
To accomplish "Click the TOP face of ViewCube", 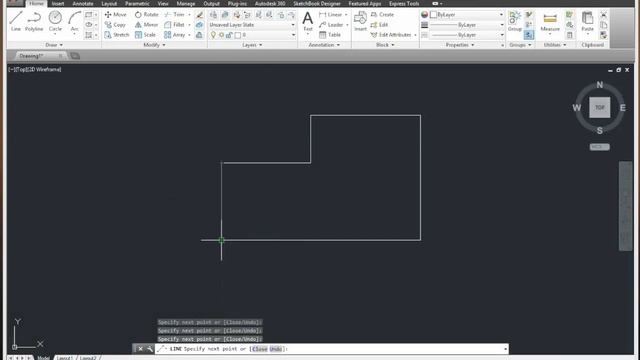I will tap(599, 108).
